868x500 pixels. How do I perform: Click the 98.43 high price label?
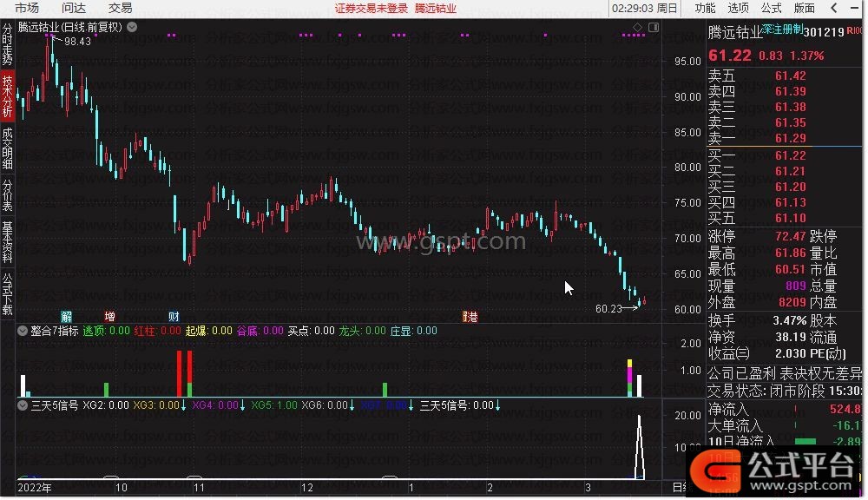click(77, 42)
